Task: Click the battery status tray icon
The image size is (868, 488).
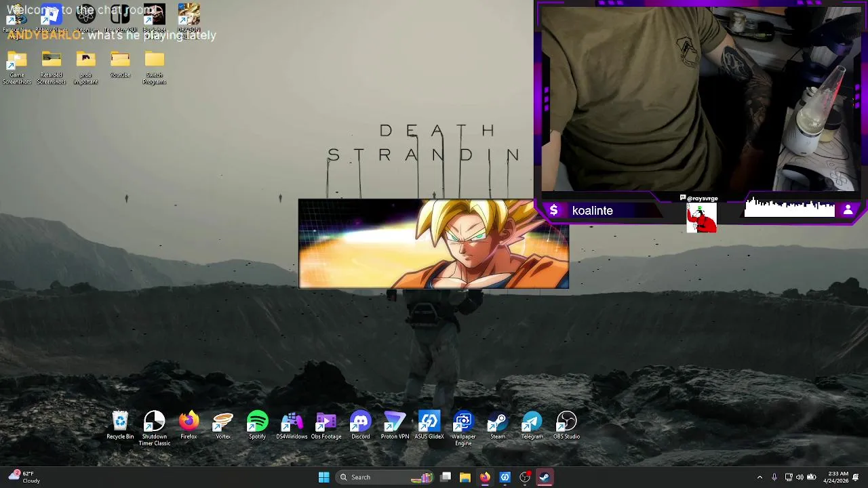Action: point(811,477)
